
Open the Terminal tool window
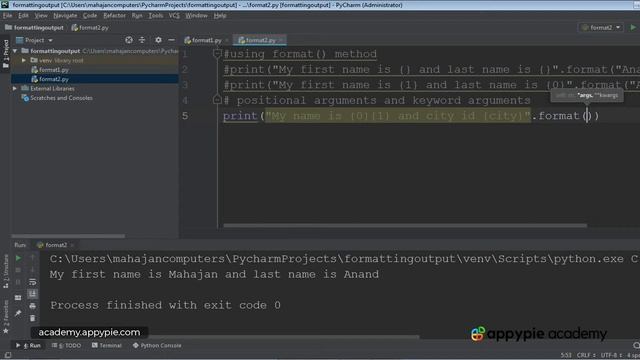(107, 345)
